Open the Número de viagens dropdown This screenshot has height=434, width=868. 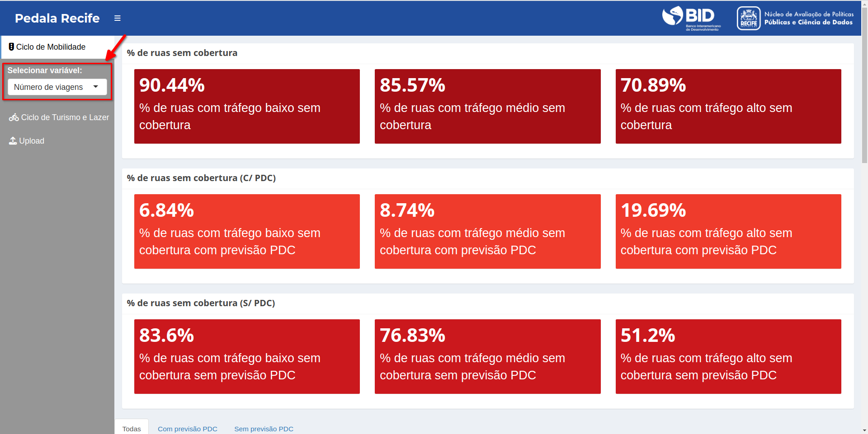pyautogui.click(x=57, y=87)
